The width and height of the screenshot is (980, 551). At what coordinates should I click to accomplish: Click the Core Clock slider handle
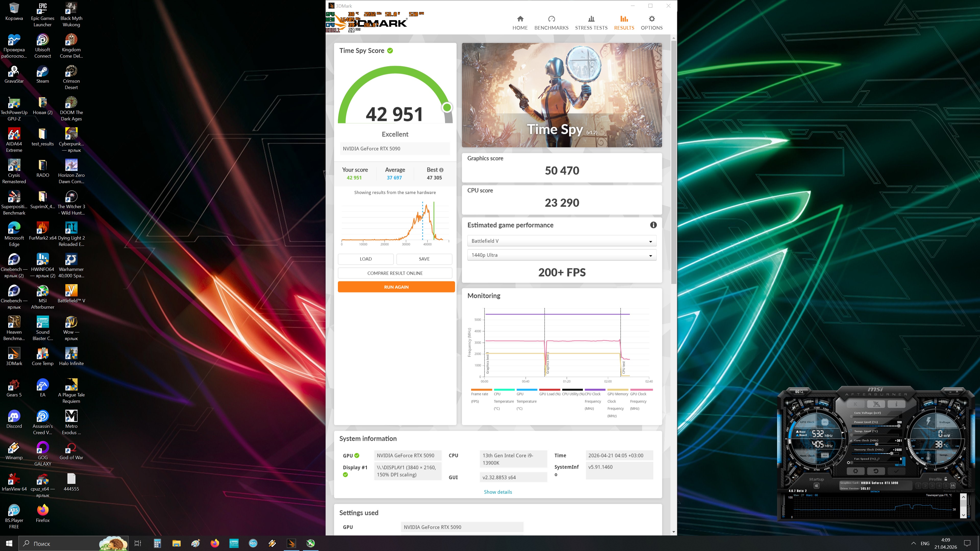(877, 444)
